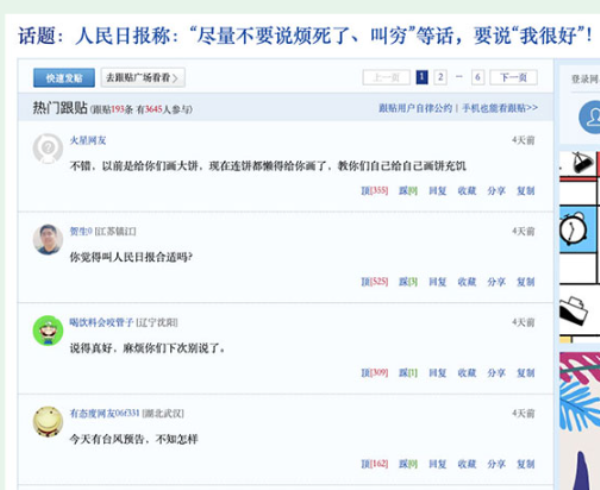Click 下一页 to see next page

click(514, 78)
